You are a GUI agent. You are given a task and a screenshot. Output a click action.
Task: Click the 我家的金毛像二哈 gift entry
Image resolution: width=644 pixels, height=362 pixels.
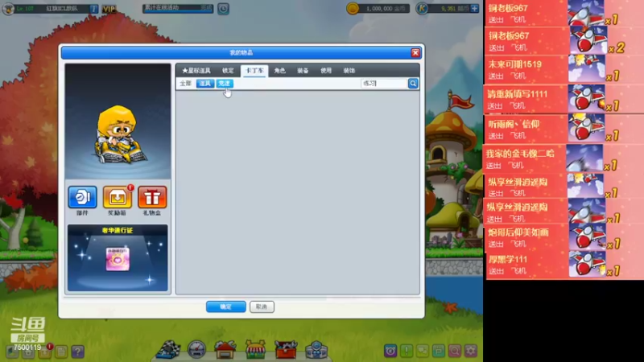pyautogui.click(x=564, y=158)
